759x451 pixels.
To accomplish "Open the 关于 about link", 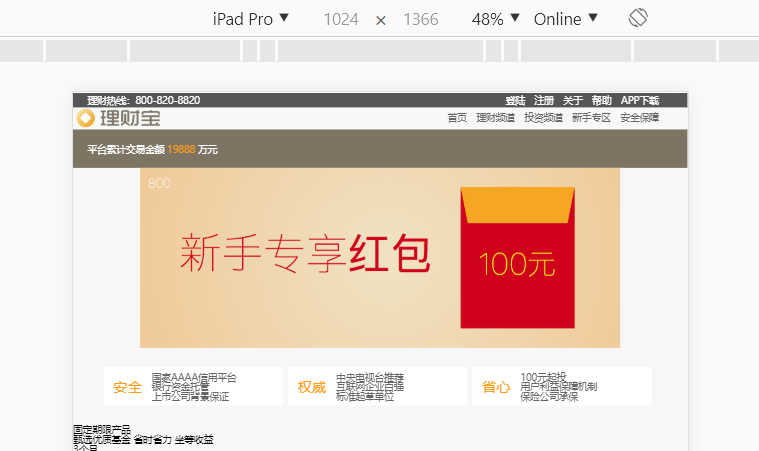I will [x=573, y=100].
